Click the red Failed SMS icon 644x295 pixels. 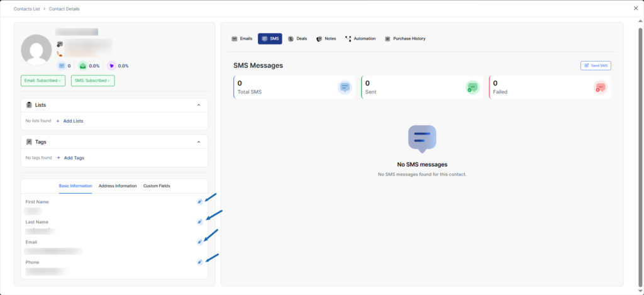600,87
